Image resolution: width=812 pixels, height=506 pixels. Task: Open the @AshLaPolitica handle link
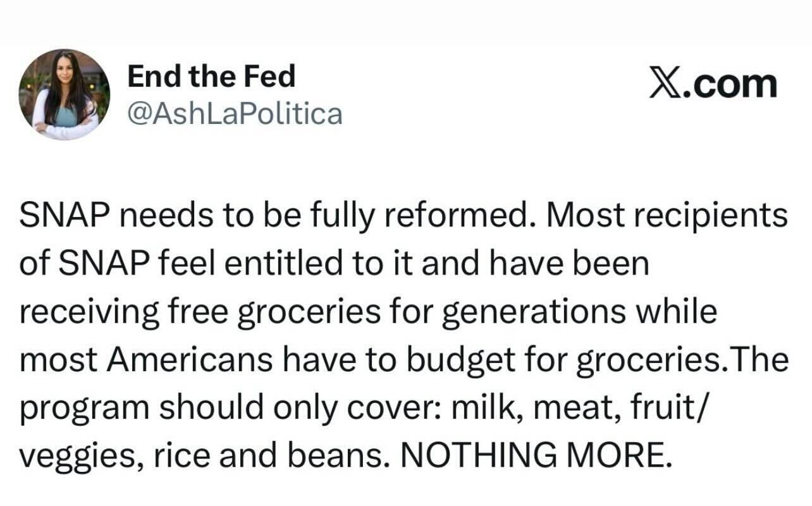click(x=235, y=114)
